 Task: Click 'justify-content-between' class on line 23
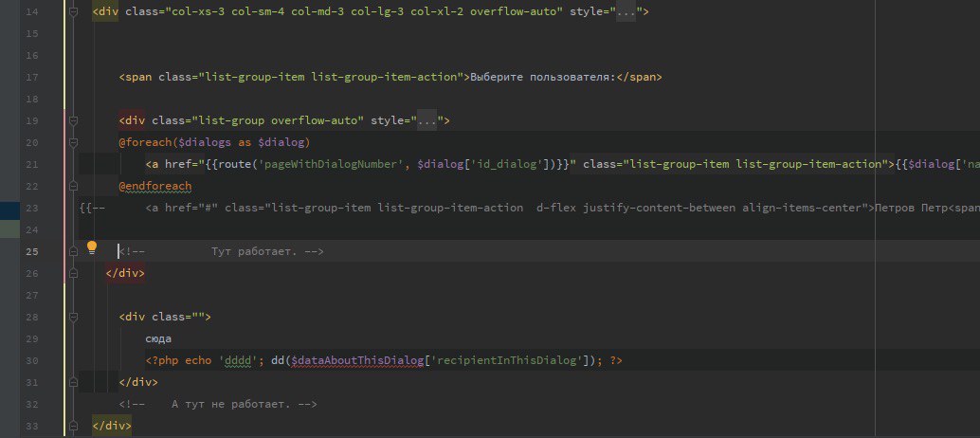pyautogui.click(x=659, y=208)
